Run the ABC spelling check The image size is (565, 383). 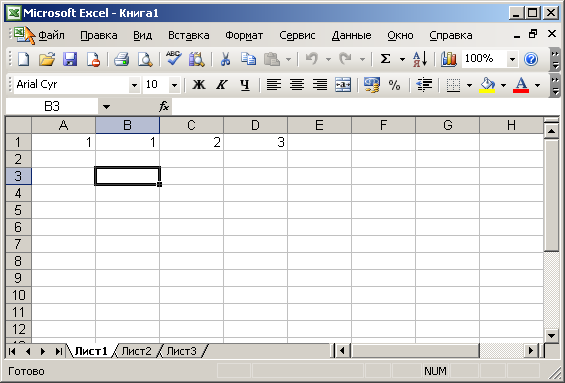click(173, 58)
